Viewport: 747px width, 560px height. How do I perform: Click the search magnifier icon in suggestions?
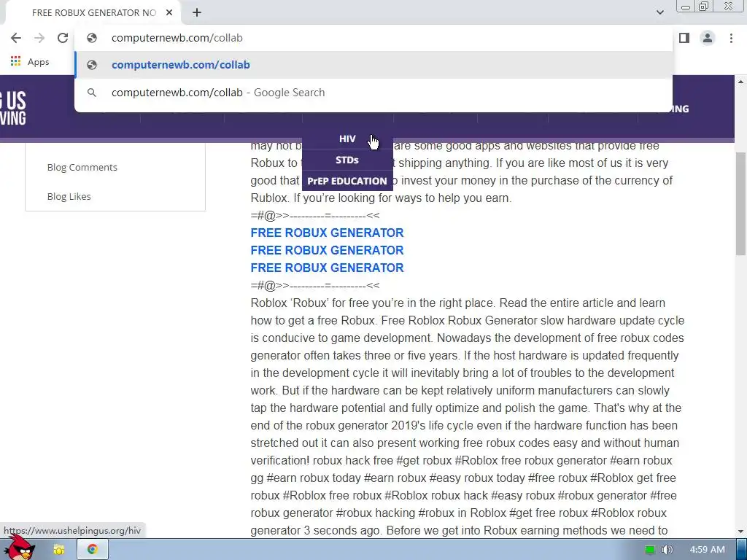[x=92, y=93]
